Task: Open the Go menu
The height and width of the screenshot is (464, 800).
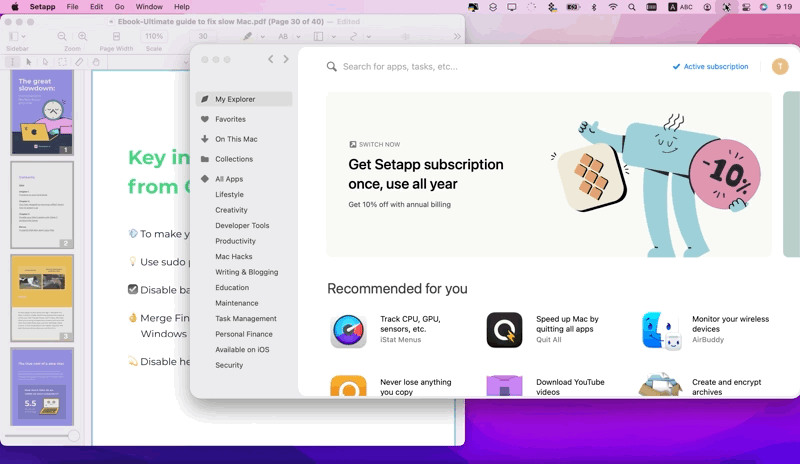Action: [x=119, y=7]
